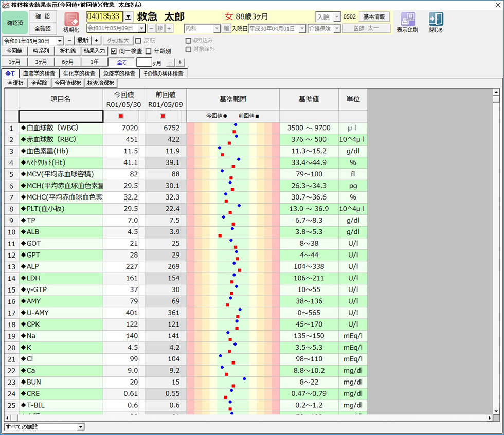The height and width of the screenshot is (435, 504).
Task: Click the 検査済選択 button
Action: coord(101,83)
